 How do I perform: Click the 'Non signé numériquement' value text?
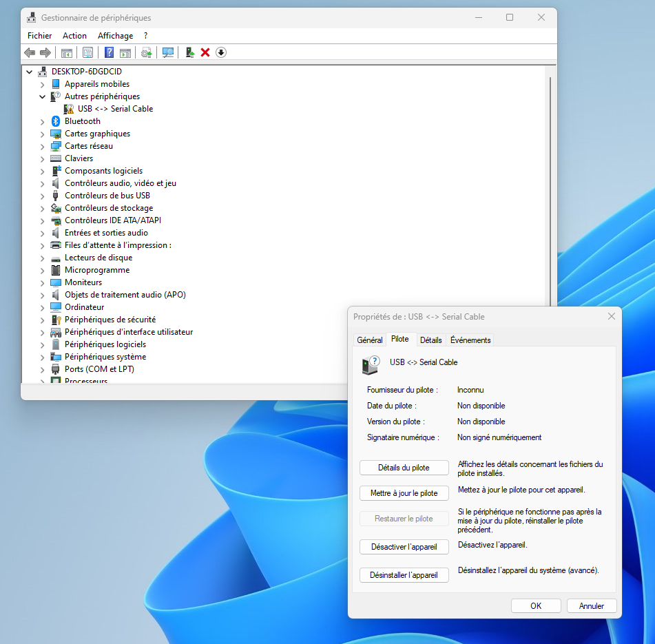499,437
